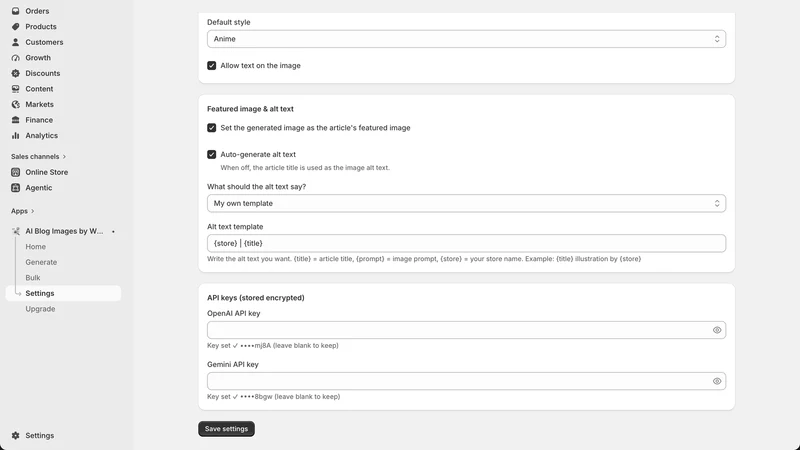The width and height of the screenshot is (800, 450).
Task: Click the Save settings button
Action: [226, 429]
